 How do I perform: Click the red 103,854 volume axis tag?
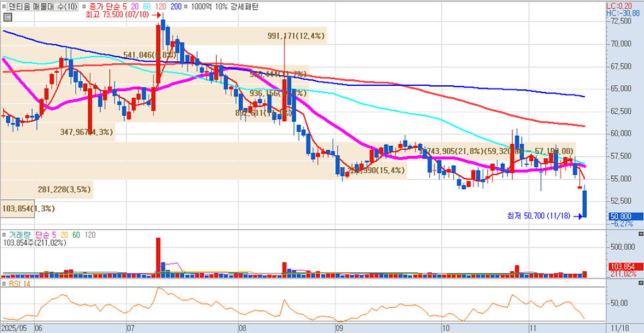626,266
